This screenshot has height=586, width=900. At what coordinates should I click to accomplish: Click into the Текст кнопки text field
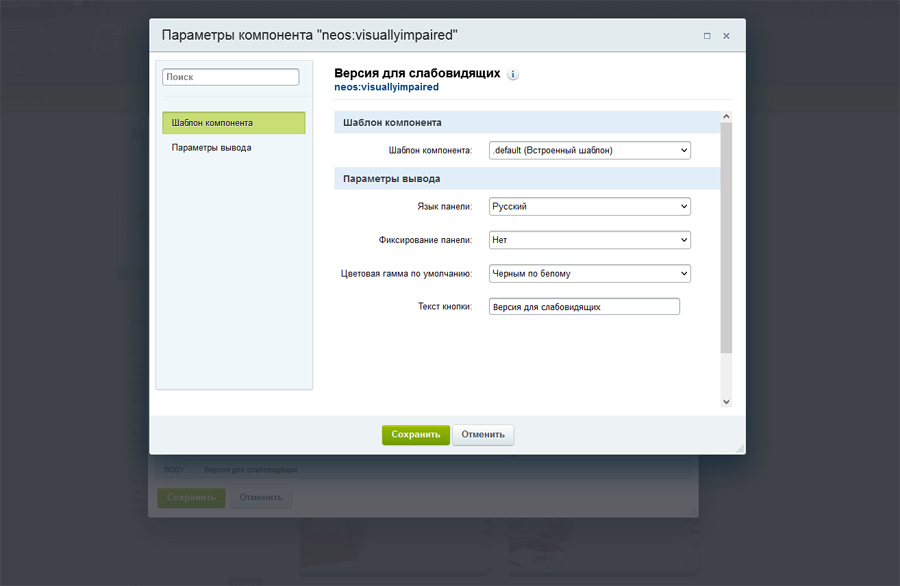584,307
